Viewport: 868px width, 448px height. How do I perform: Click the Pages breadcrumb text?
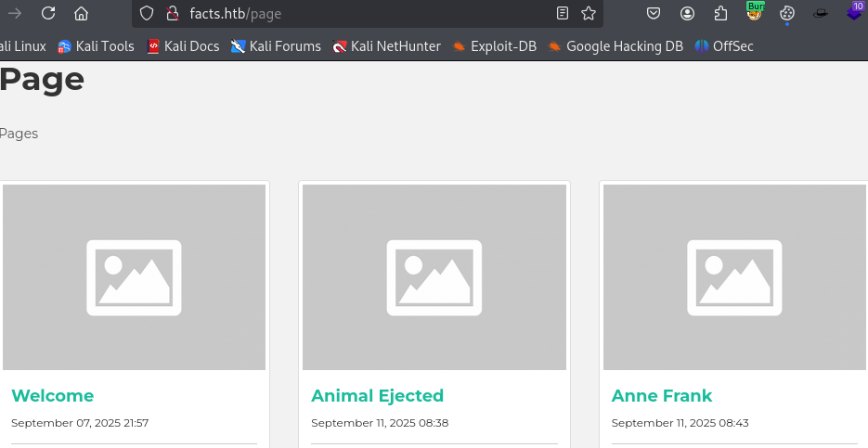(19, 134)
